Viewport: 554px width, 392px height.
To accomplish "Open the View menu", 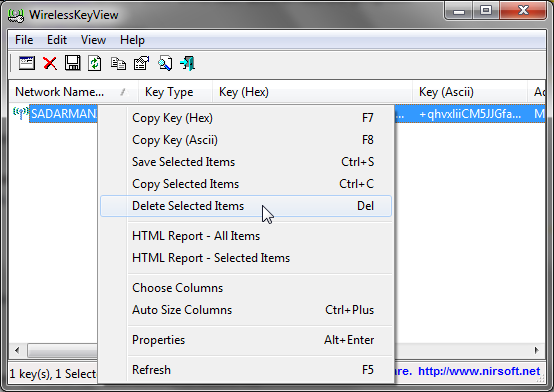I will tap(93, 40).
